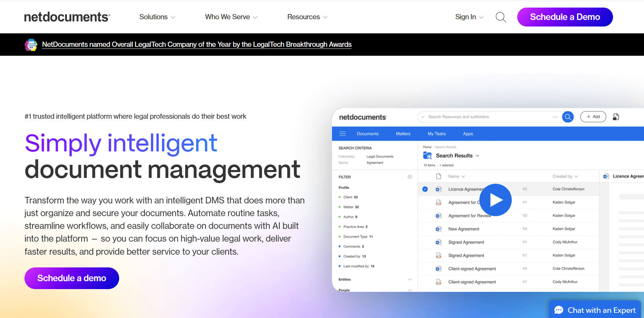The height and width of the screenshot is (318, 644).
Task: Open the search scope chevron in preview search box
Action: (423, 117)
